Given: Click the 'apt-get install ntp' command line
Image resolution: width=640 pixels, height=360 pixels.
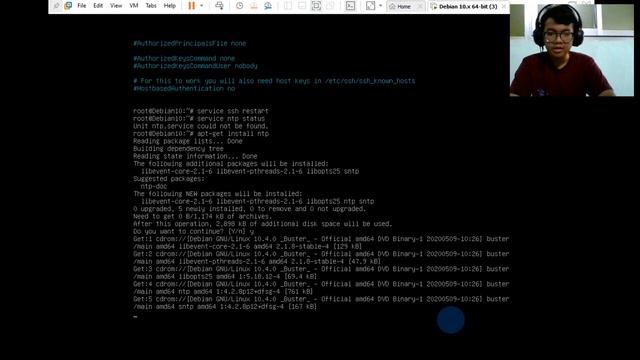Looking at the screenshot, I should (x=201, y=133).
